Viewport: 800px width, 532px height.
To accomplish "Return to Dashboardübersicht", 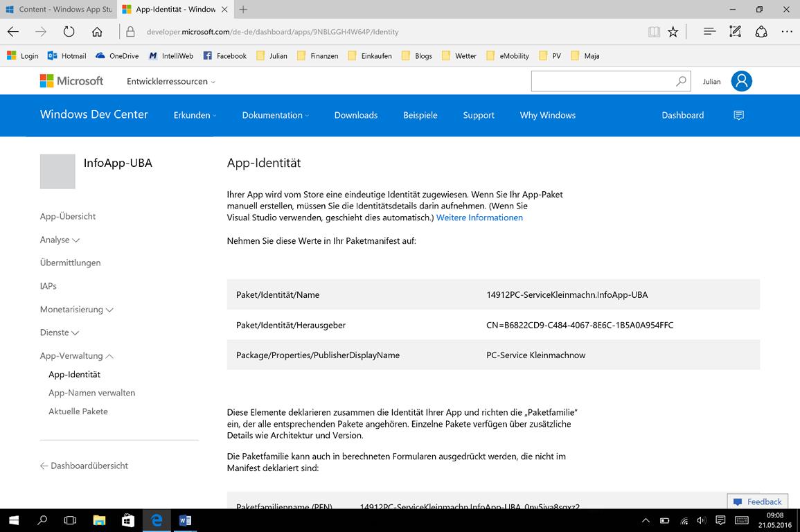I will coord(85,465).
